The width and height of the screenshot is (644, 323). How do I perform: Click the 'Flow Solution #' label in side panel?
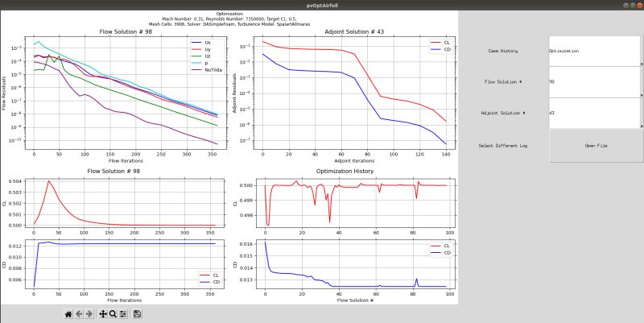[x=503, y=82]
